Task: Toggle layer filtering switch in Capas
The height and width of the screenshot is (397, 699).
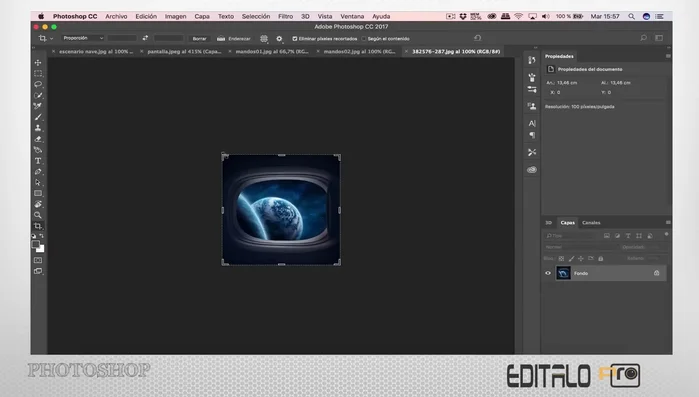Action: 666,234
